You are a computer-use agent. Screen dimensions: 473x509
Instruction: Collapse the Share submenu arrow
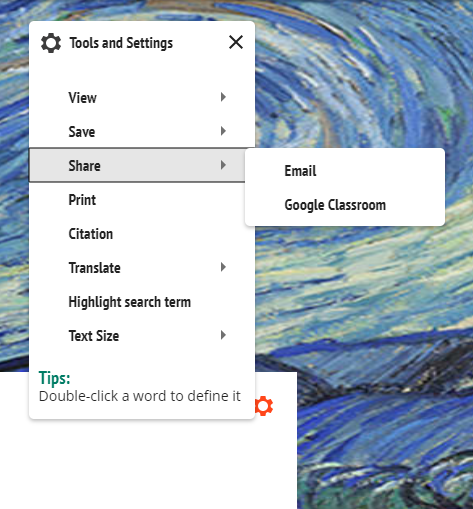pyautogui.click(x=223, y=165)
